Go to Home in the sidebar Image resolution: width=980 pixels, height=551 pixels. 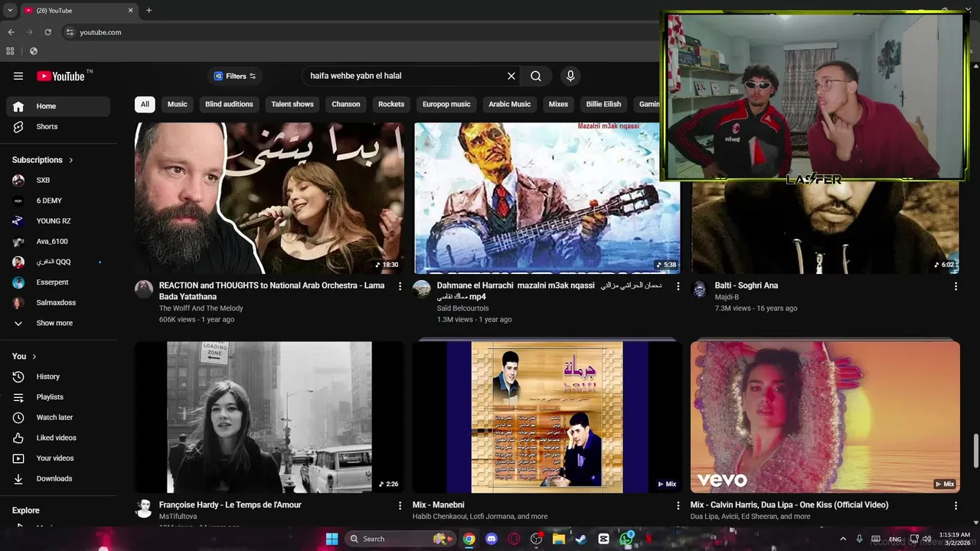[58, 106]
